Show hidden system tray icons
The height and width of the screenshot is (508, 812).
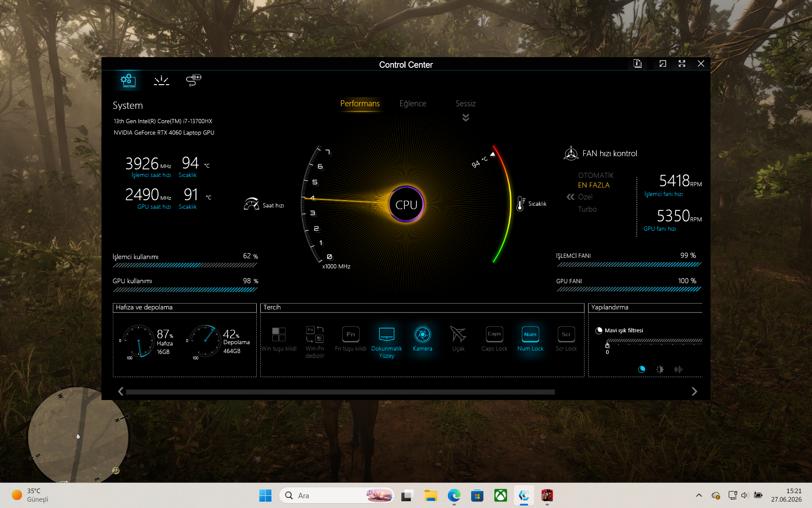coord(699,495)
